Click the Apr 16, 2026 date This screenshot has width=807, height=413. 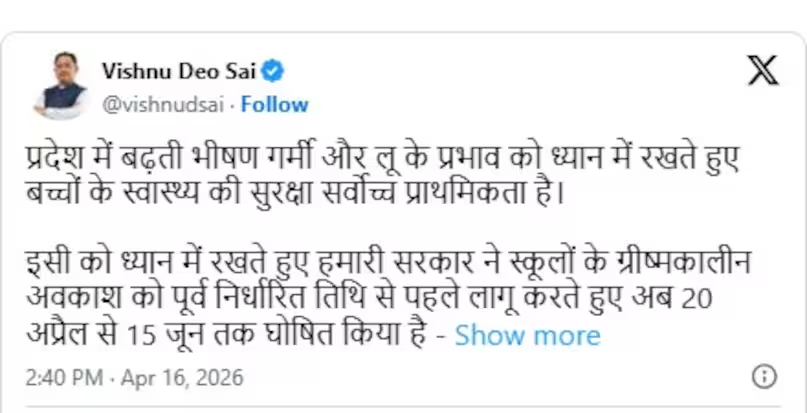click(182, 378)
